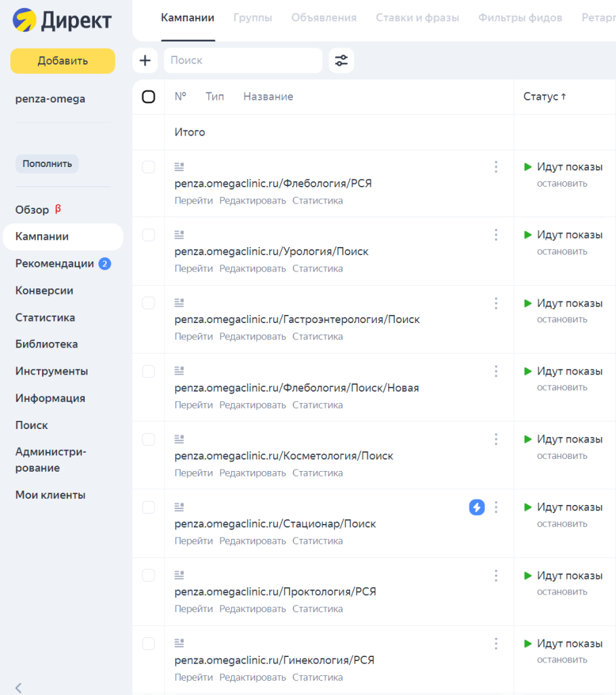Tick the checkbox for Стационар/Поиск campaign
Image resolution: width=616 pixels, height=695 pixels.
149,508
